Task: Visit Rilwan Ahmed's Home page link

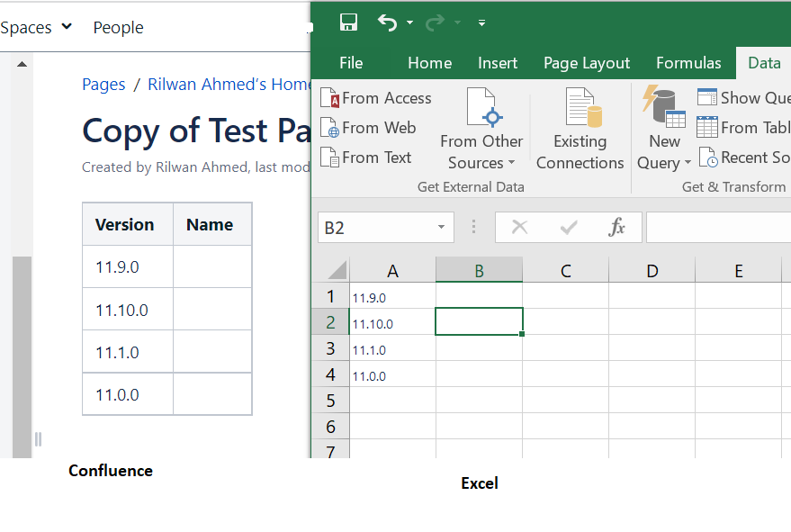Action: point(225,84)
